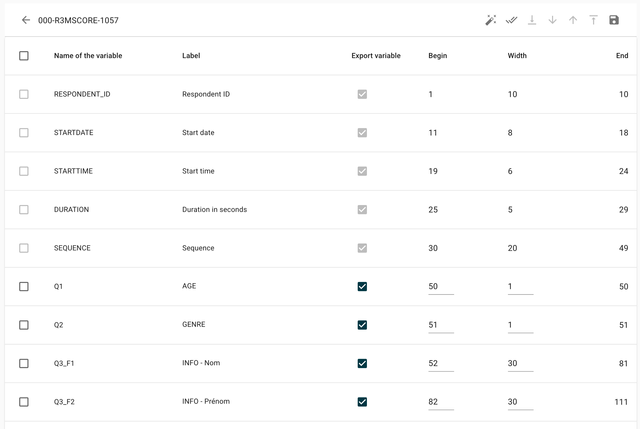
Task: Click the move to top icon
Action: 593,20
